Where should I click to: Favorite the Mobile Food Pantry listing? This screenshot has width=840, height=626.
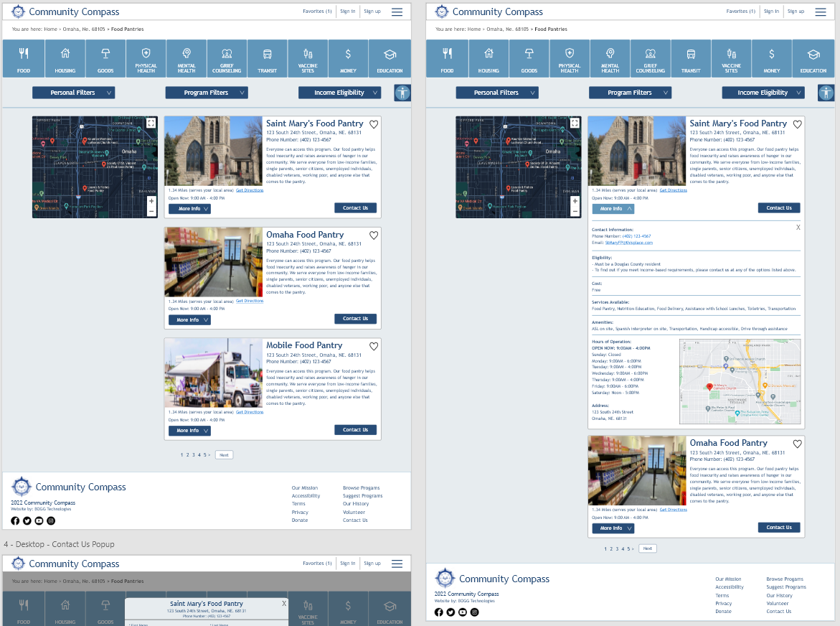[374, 346]
